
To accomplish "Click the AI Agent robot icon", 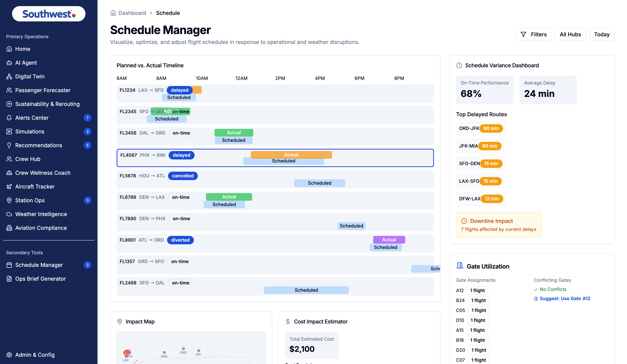I will coord(9,63).
